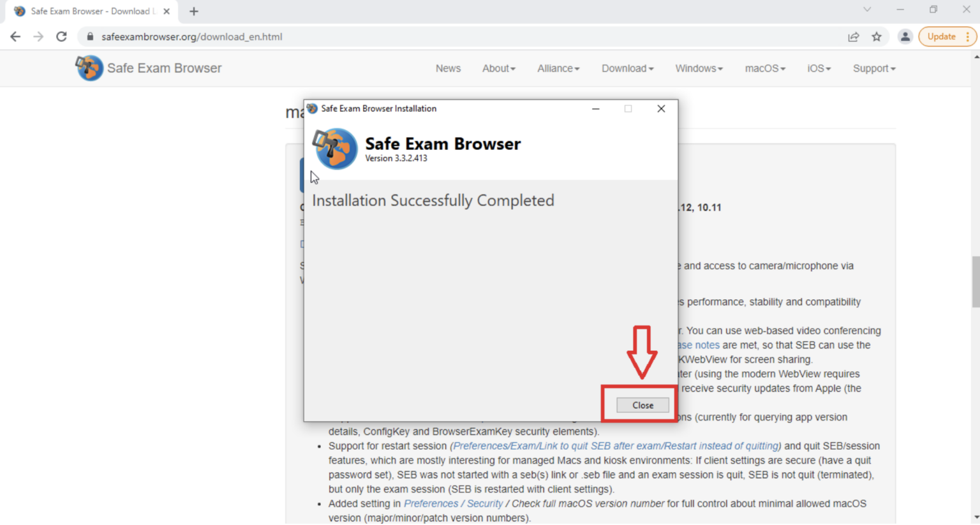Expand the Download dropdown
This screenshot has height=525, width=980.
coord(627,68)
